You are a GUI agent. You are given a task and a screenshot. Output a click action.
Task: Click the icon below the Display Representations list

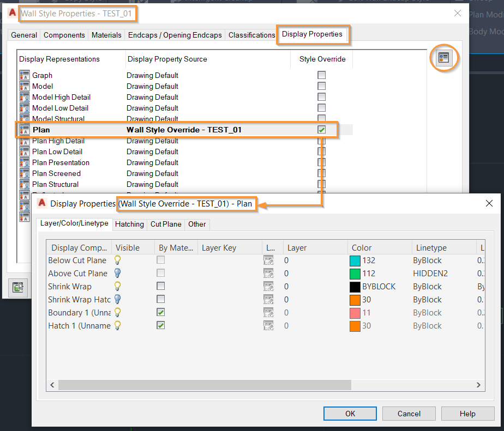(18, 288)
